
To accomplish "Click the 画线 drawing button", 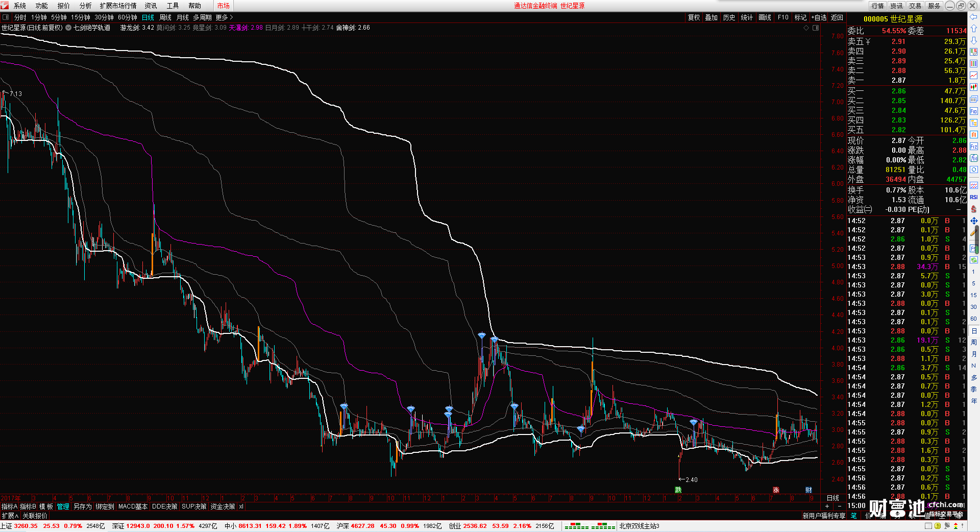I will (765, 17).
